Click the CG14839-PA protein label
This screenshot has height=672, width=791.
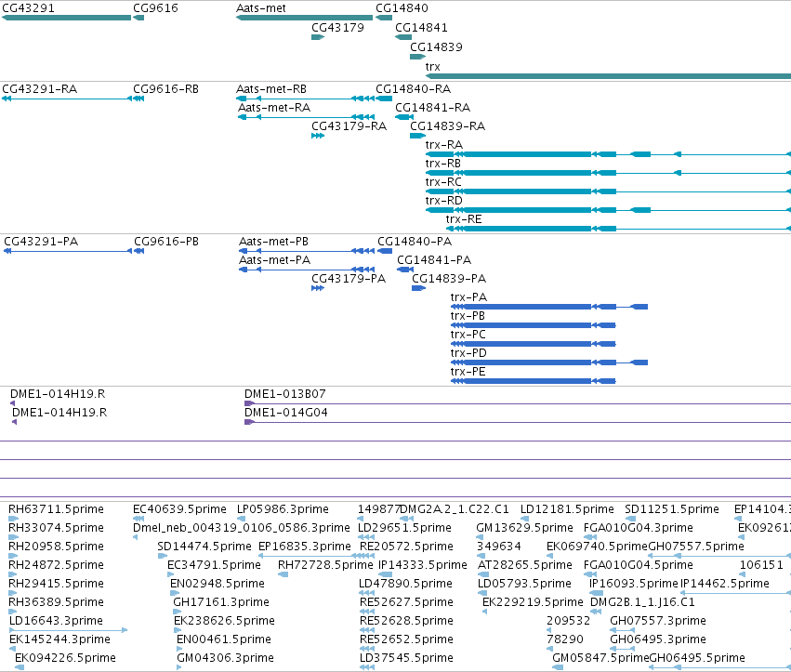pos(449,279)
